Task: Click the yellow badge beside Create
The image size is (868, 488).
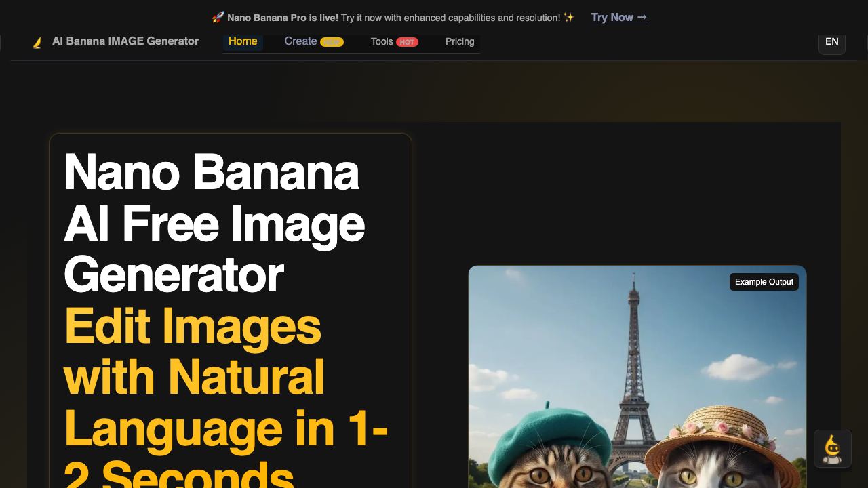Action: pos(332,42)
